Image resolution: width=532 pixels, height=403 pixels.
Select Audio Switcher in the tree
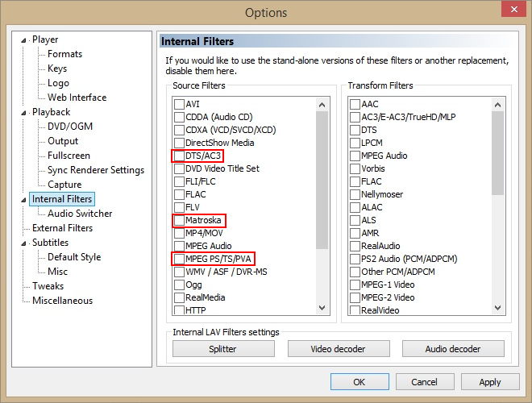(80, 214)
